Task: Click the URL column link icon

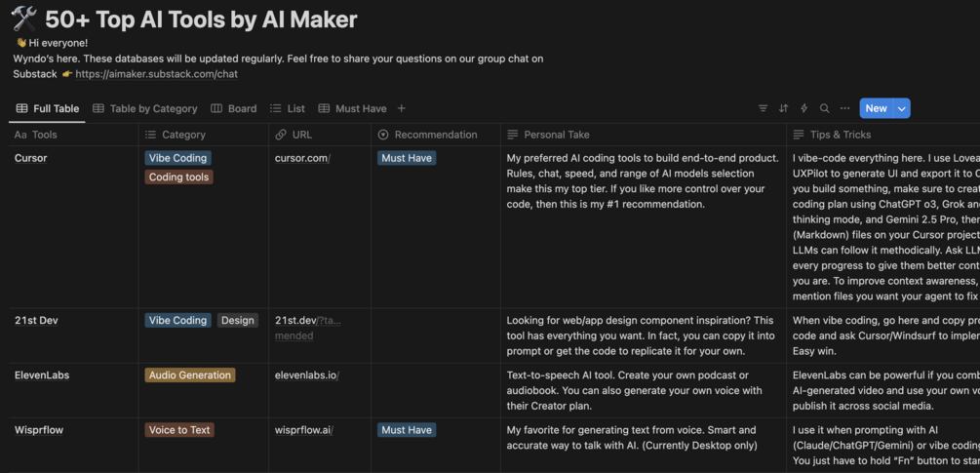Action: coord(281,135)
